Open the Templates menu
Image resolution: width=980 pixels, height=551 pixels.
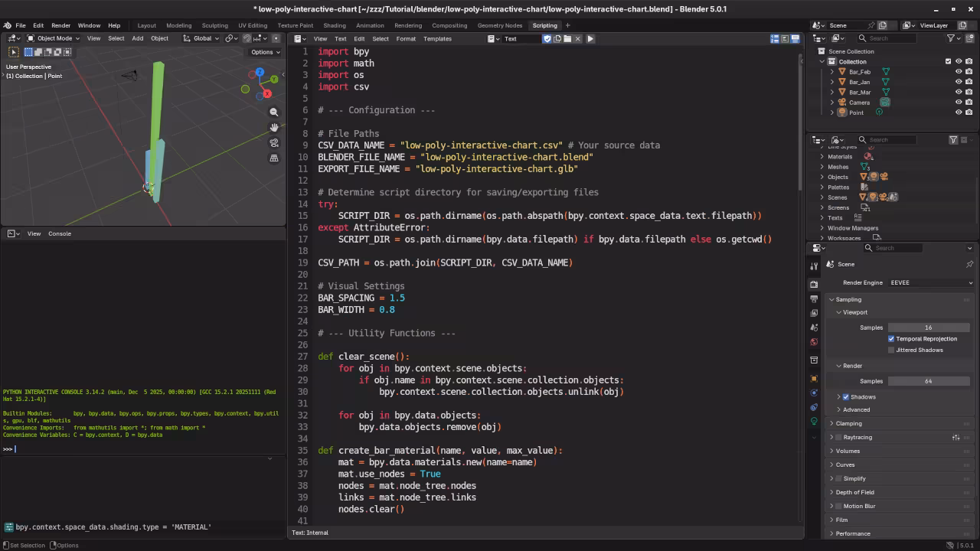click(x=437, y=38)
